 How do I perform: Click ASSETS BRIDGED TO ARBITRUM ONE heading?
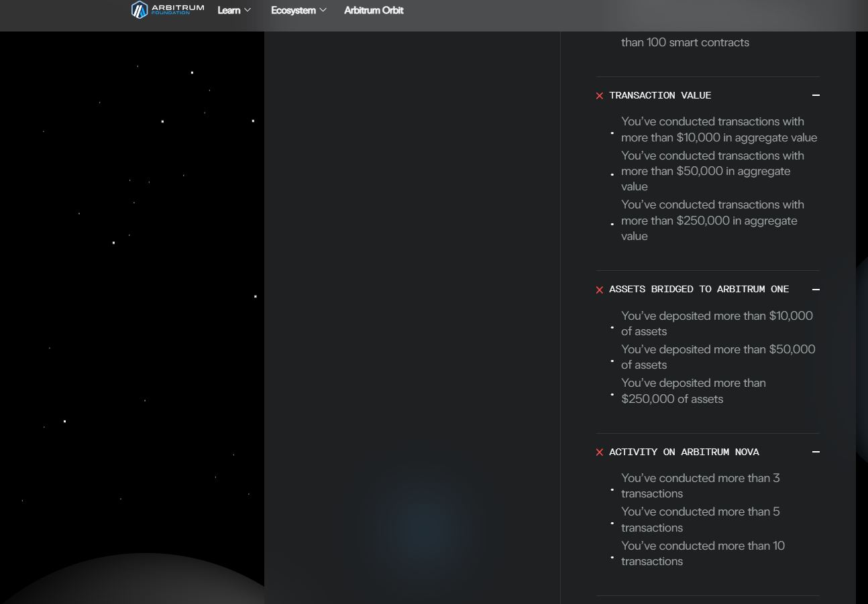coord(699,289)
